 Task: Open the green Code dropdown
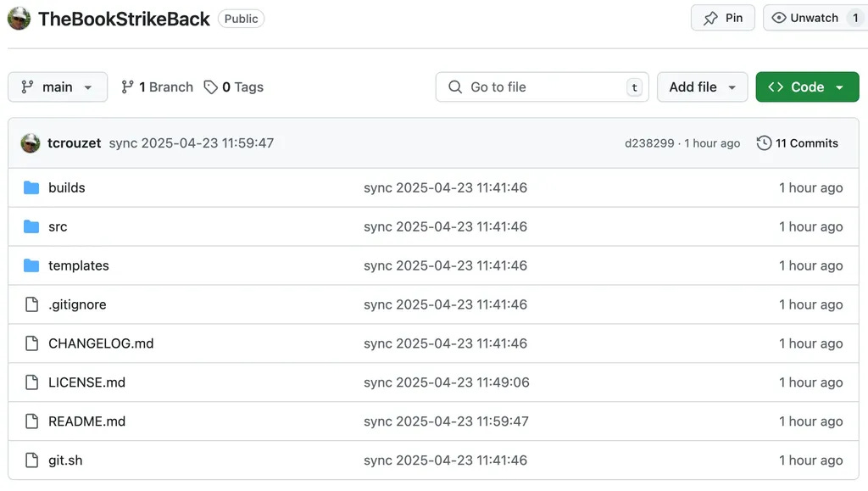pos(806,86)
